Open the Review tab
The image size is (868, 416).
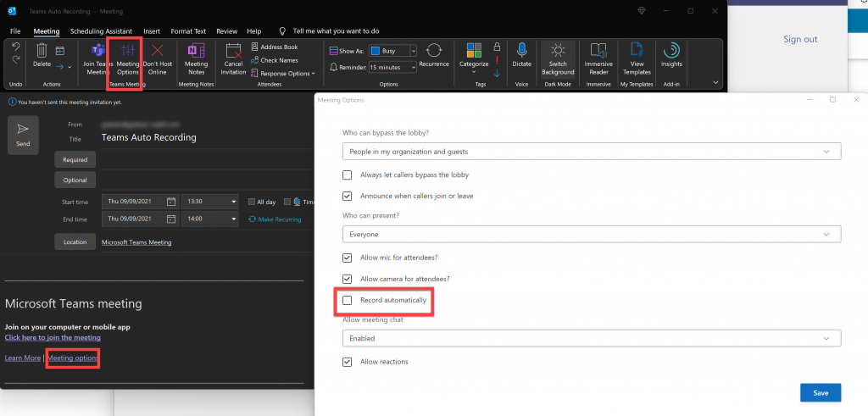click(227, 31)
